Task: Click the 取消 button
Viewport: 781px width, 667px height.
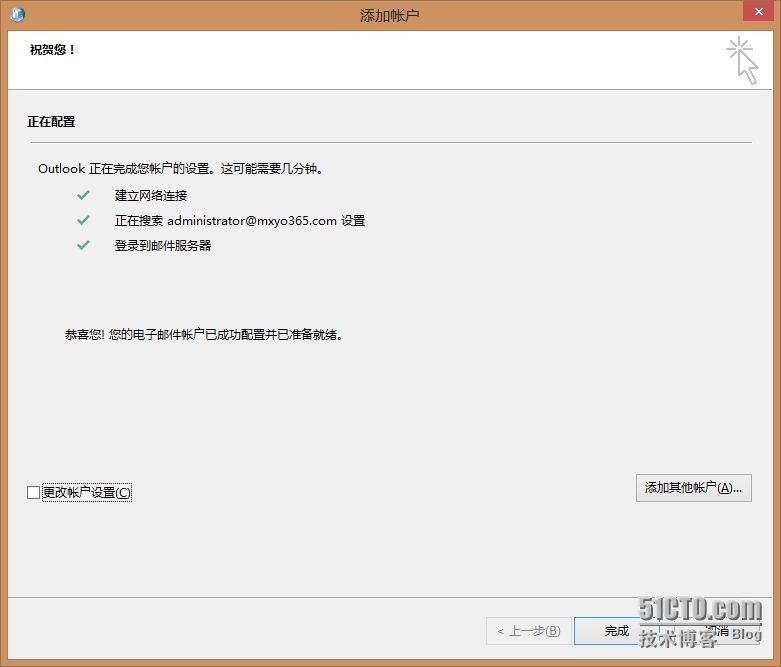Action: pos(716,631)
